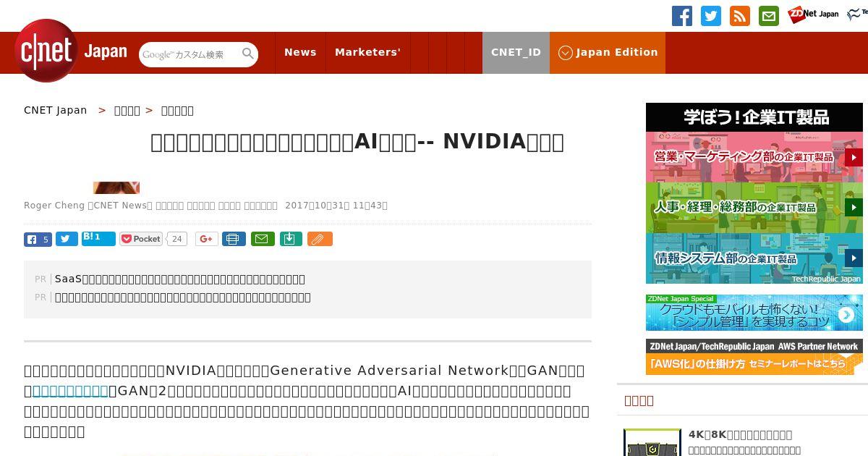Open the News menu
The image size is (868, 456).
tap(300, 52)
